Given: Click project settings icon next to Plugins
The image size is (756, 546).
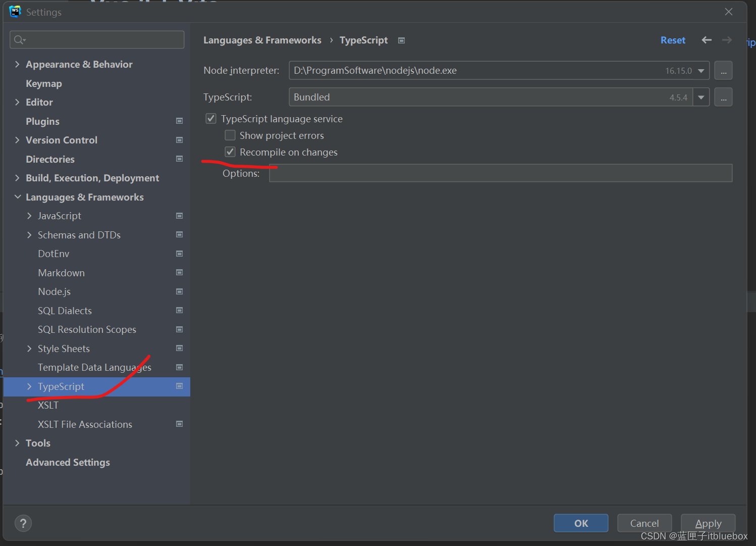Looking at the screenshot, I should coord(179,121).
